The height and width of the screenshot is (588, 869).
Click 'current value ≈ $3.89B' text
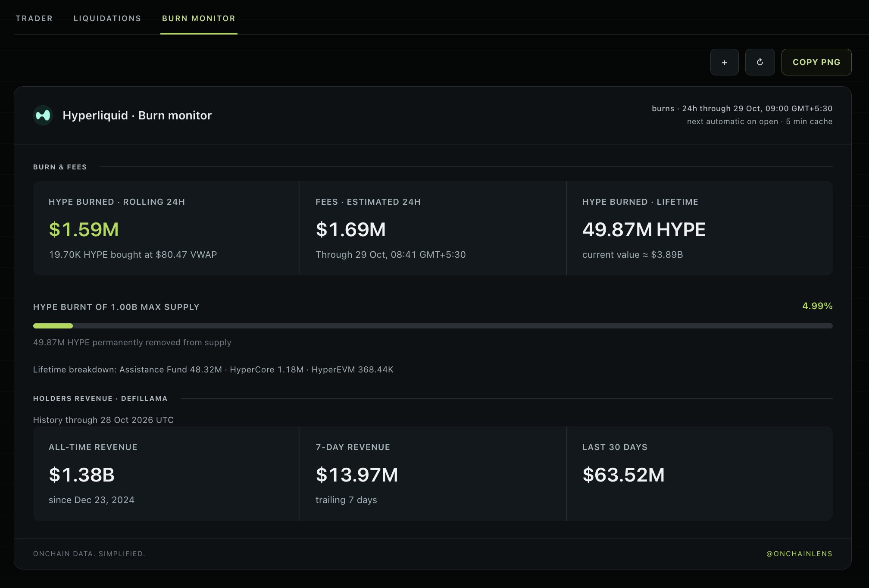(x=632, y=255)
